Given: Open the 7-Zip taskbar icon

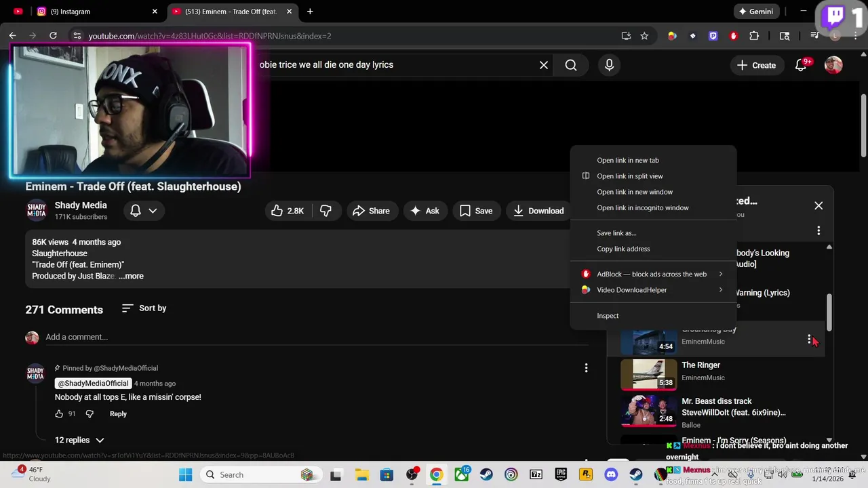Looking at the screenshot, I should tap(536, 474).
